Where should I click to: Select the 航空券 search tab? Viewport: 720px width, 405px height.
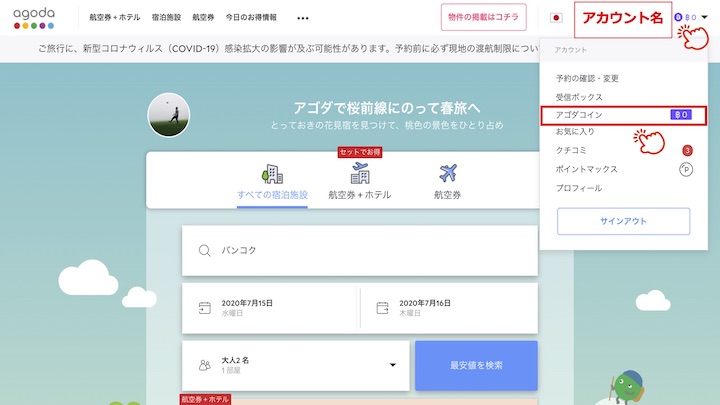(x=447, y=195)
